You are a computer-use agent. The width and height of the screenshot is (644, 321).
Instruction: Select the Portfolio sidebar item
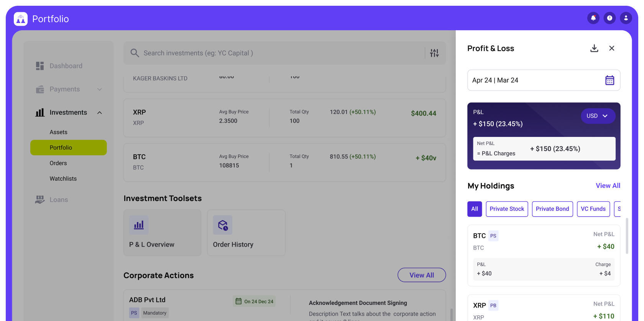(x=69, y=148)
